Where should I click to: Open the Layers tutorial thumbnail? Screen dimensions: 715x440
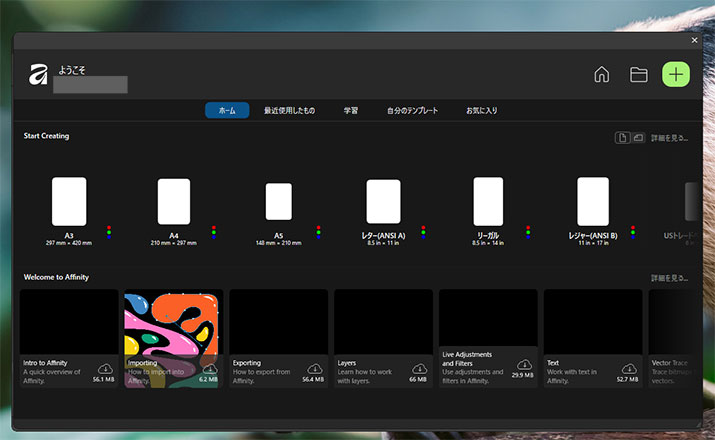pyautogui.click(x=383, y=322)
